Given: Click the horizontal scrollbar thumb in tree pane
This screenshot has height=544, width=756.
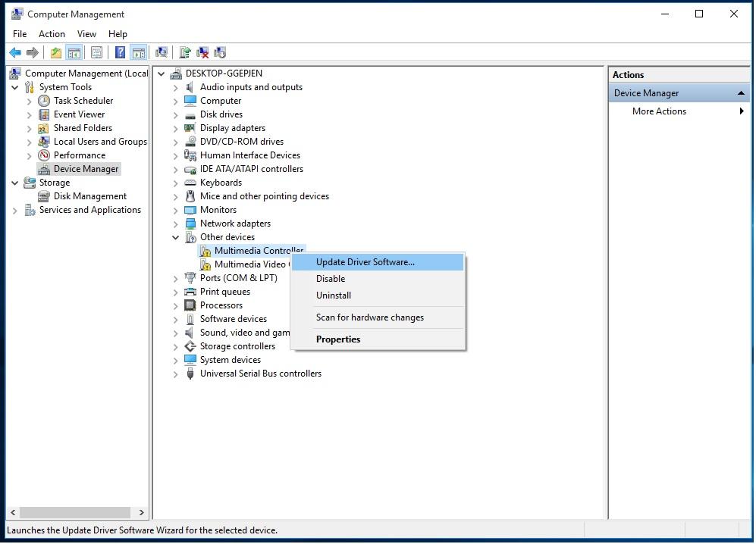Looking at the screenshot, I should 75,513.
